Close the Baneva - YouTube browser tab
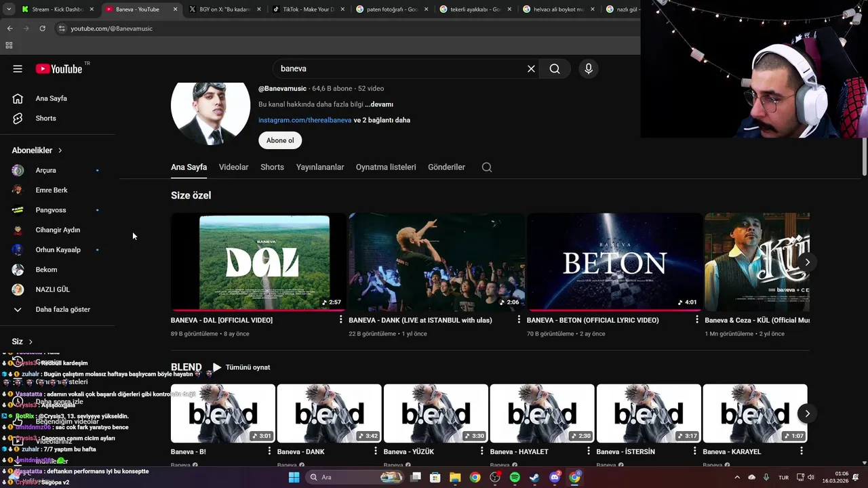Screen dimensions: 868x488 point(176,9)
